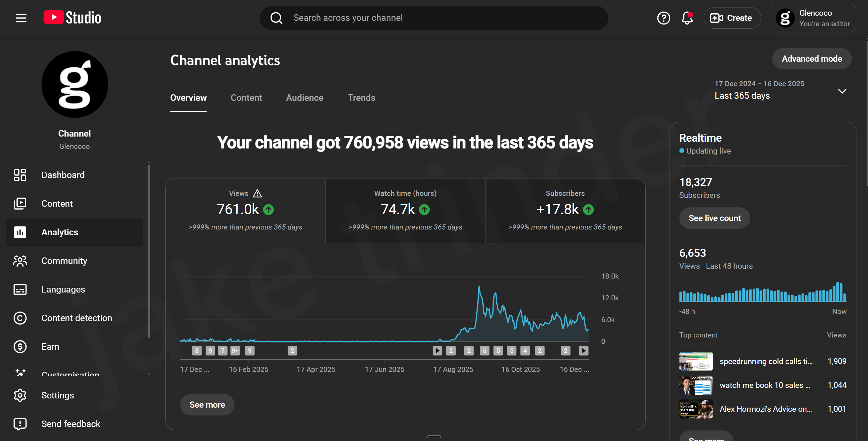This screenshot has width=868, height=441.
Task: Click the YouTube Studio logo
Action: [x=72, y=17]
